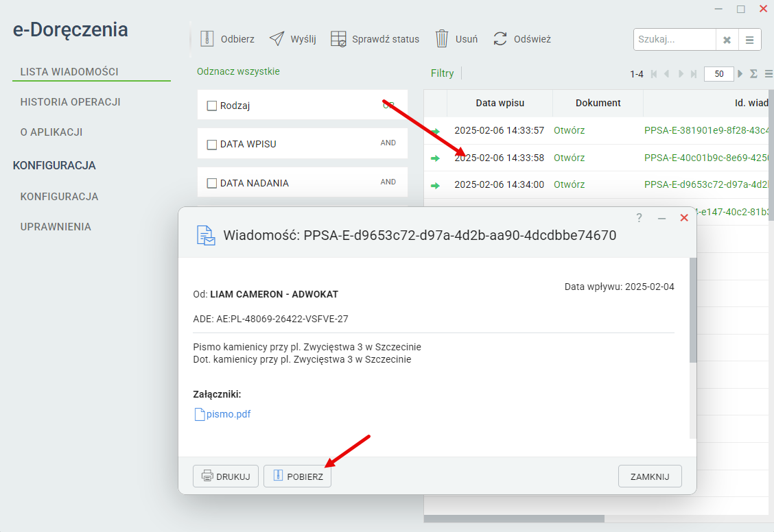Click the Odbierz receive icon
The image size is (774, 532).
tap(207, 38)
